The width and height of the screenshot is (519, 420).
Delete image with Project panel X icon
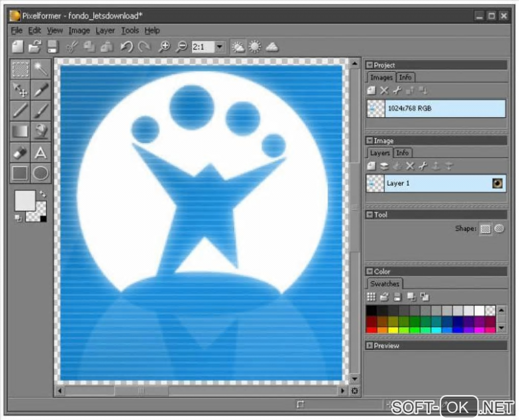coord(384,91)
